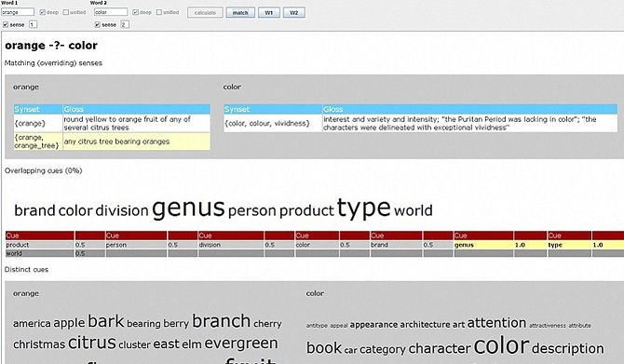624x364 pixels.
Task: Click the color gloss about Puritan Period
Action: pos(470,123)
